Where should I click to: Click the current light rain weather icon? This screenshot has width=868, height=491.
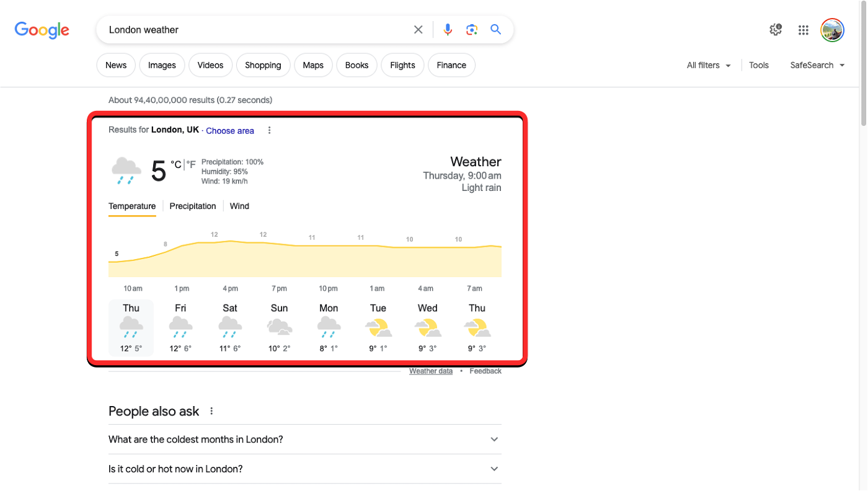point(126,171)
